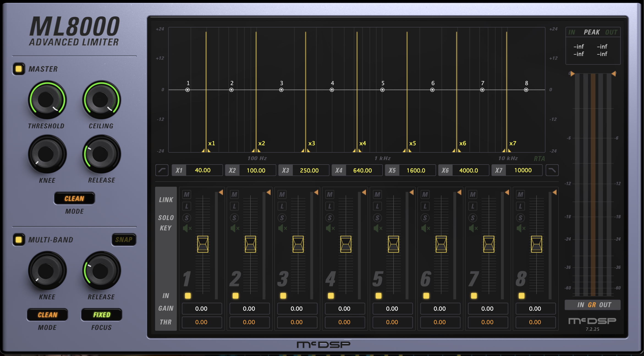This screenshot has height=356, width=644.
Task: Toggle key listen speaker on band 1
Action: [187, 228]
